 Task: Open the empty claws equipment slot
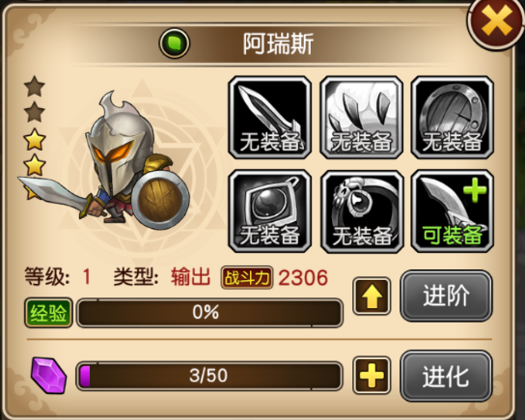point(361,118)
